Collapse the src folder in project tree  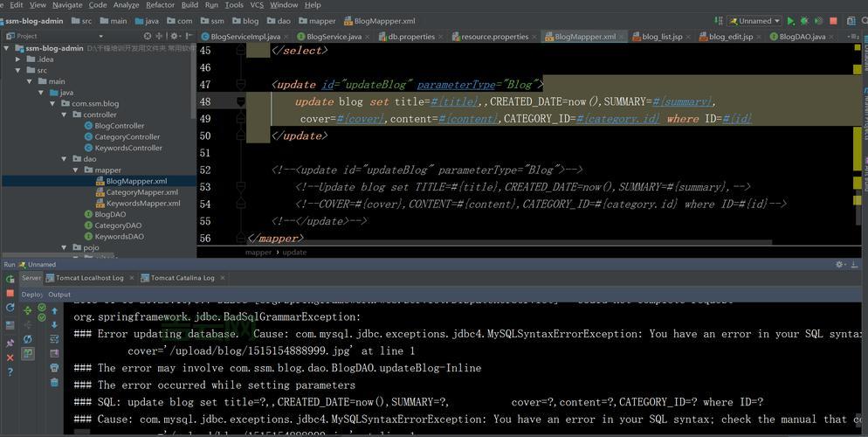(x=18, y=70)
